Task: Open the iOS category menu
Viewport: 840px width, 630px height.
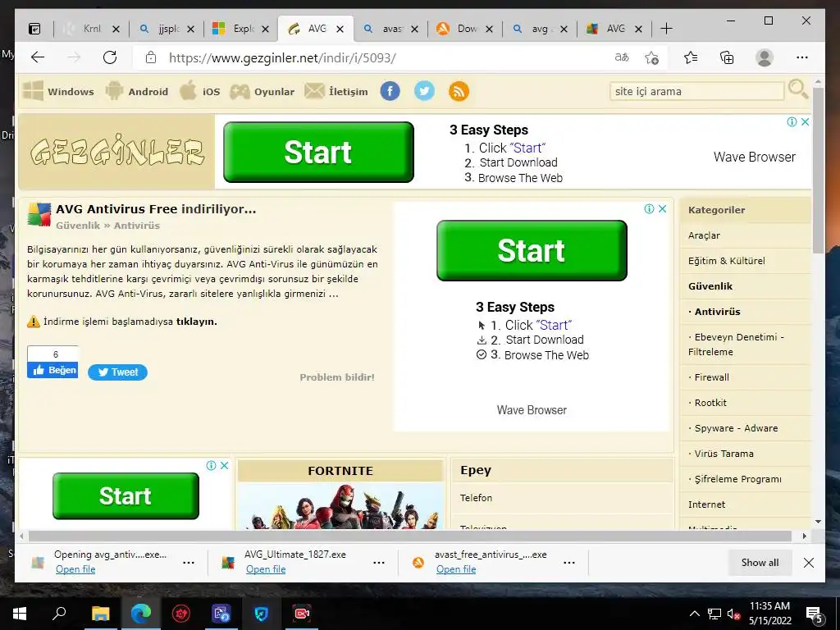Action: pos(200,91)
